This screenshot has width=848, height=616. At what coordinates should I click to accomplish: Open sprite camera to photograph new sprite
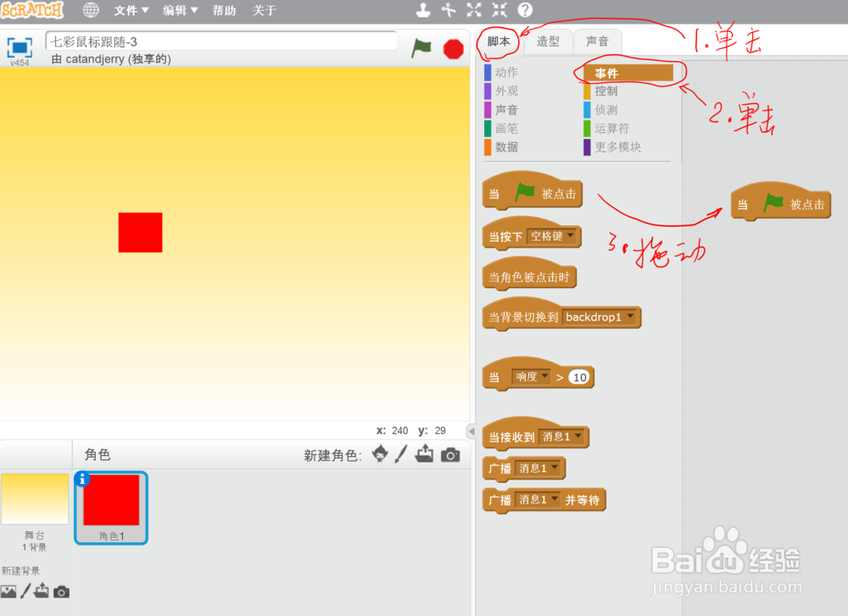pos(450,455)
